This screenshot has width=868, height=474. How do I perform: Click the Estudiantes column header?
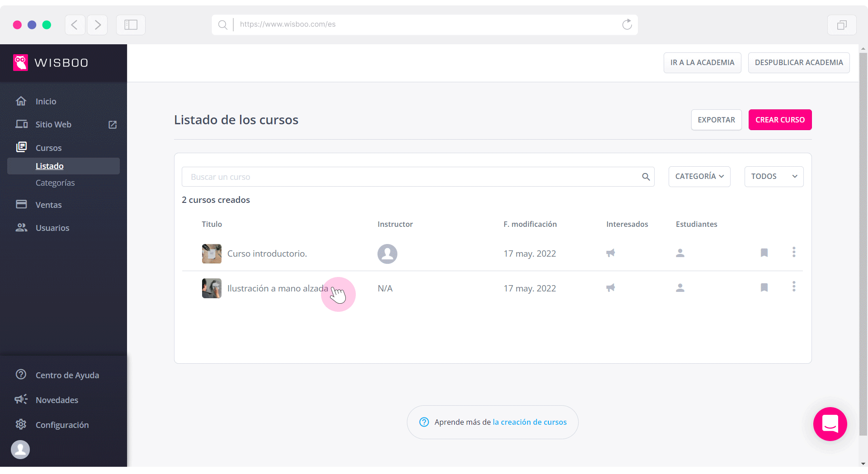(696, 224)
